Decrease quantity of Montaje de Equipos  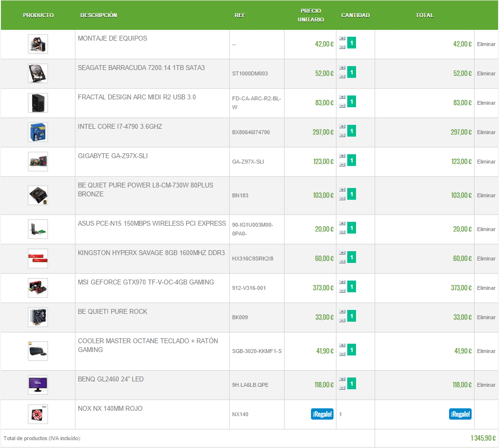[x=342, y=47]
